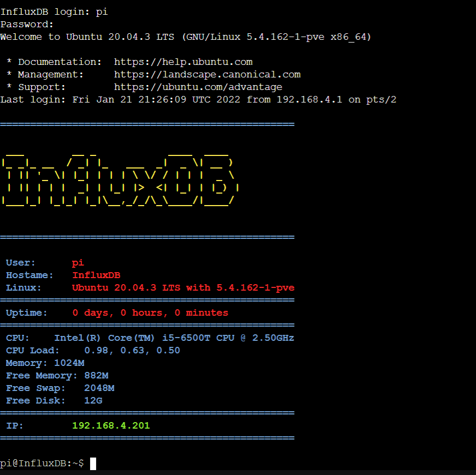Click 'pts/2' in the last login line
This screenshot has width=476, height=475.
pyautogui.click(x=381, y=99)
